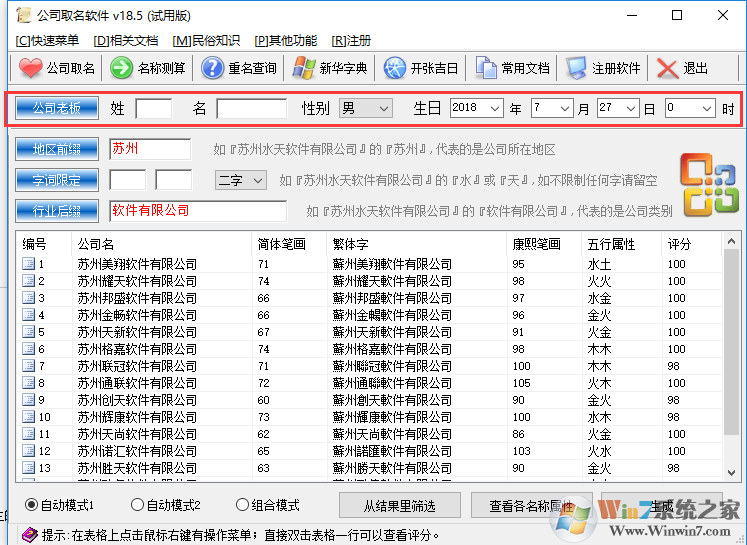Viewport: 747px width, 545px height.
Task: Click the row 9 list icon
Action: [28, 400]
